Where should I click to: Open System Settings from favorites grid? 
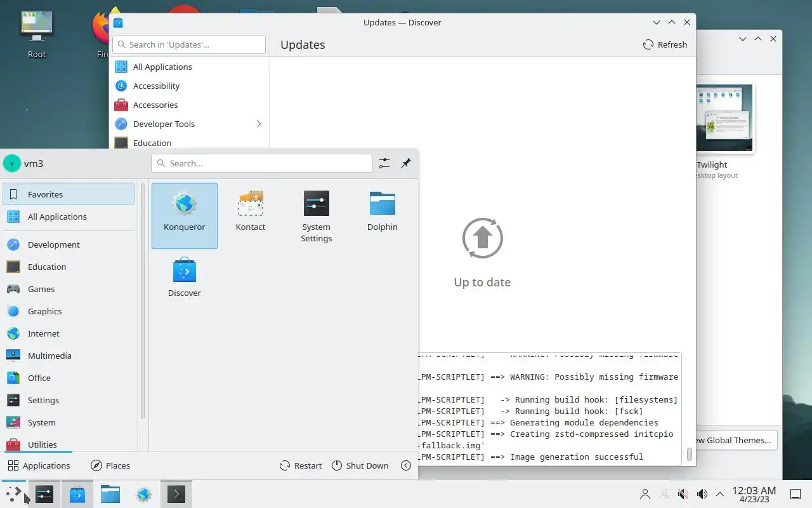tap(317, 216)
